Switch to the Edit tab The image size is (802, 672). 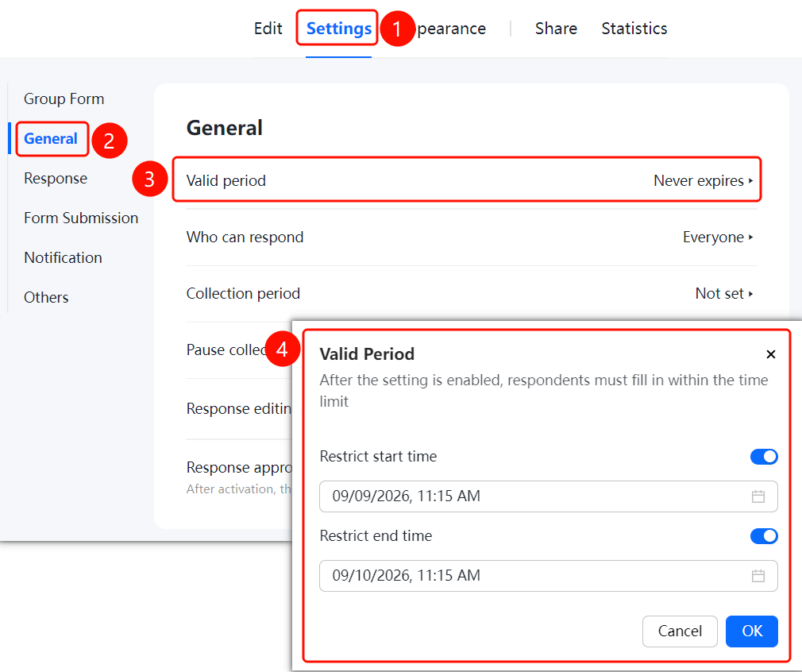[268, 28]
